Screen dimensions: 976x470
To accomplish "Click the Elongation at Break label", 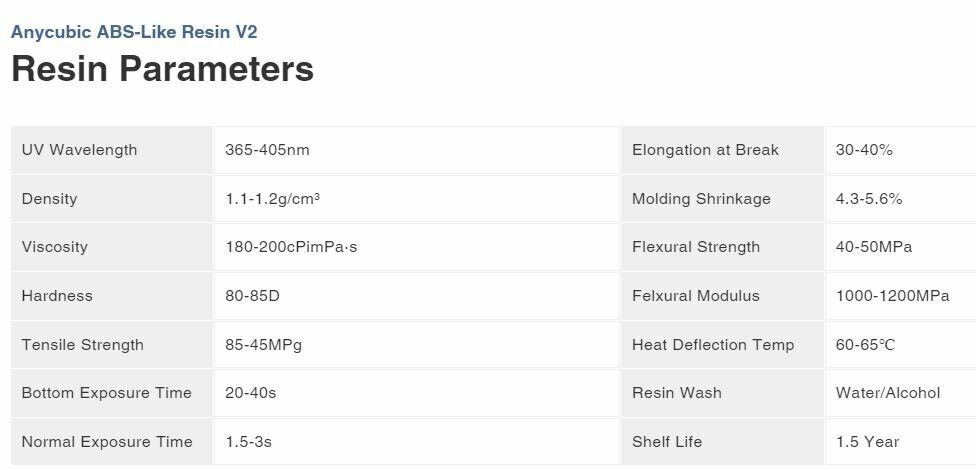I will pyautogui.click(x=705, y=150).
